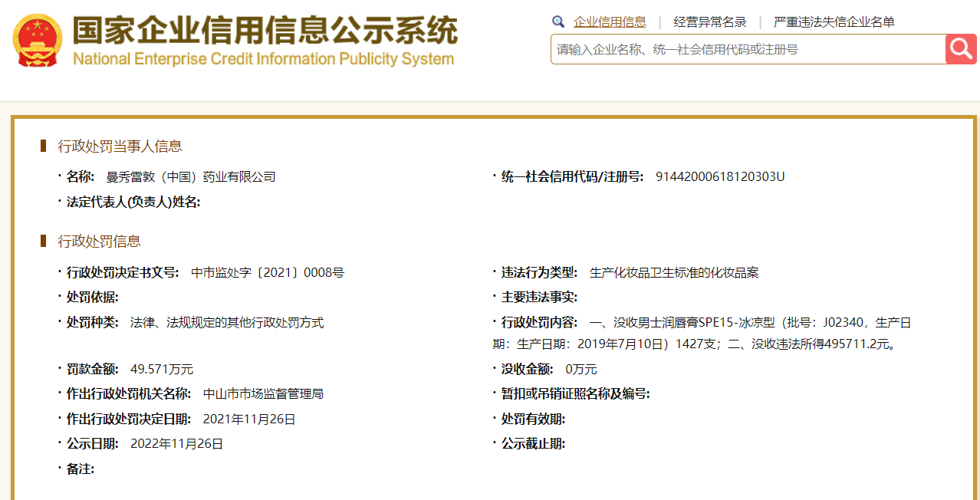The height and width of the screenshot is (500, 980).
Task: Click the 处罚依据 label
Action: (93, 297)
